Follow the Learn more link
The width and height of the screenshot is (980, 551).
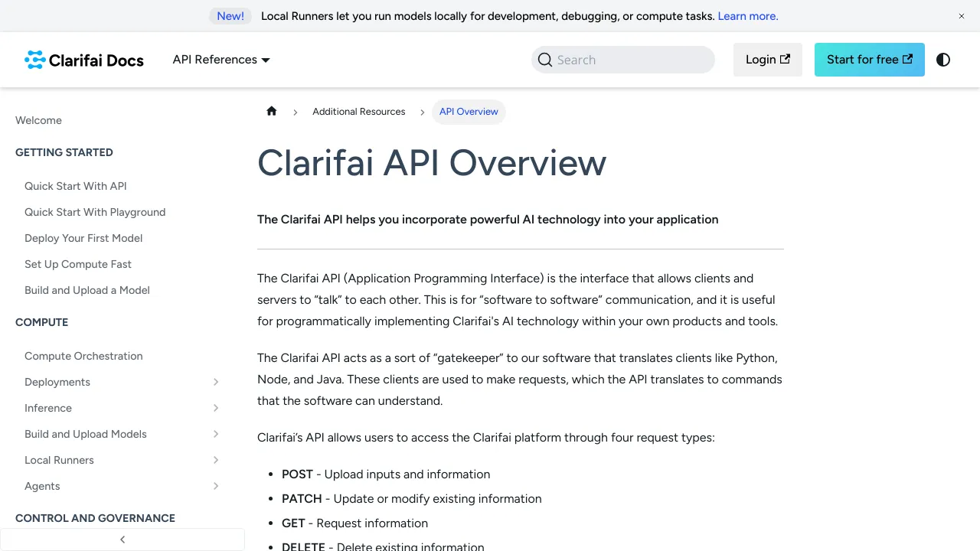pyautogui.click(x=748, y=16)
